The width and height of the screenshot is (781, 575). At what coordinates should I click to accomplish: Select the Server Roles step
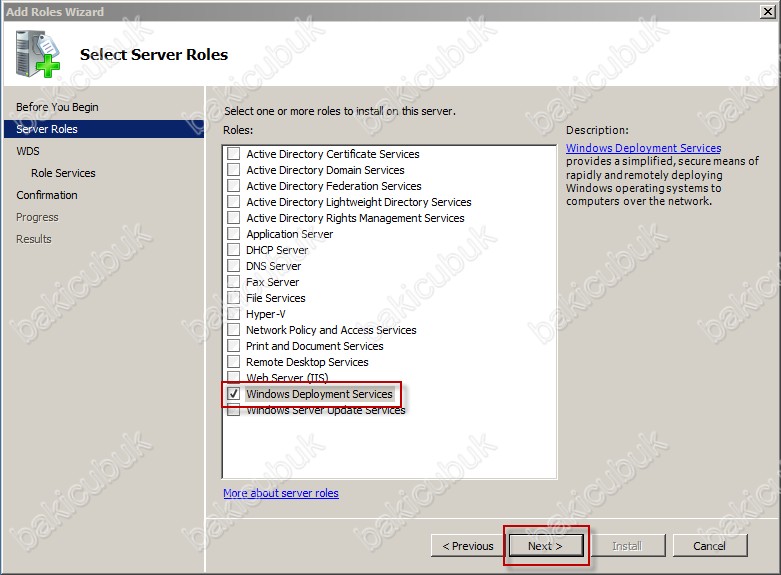[x=104, y=129]
